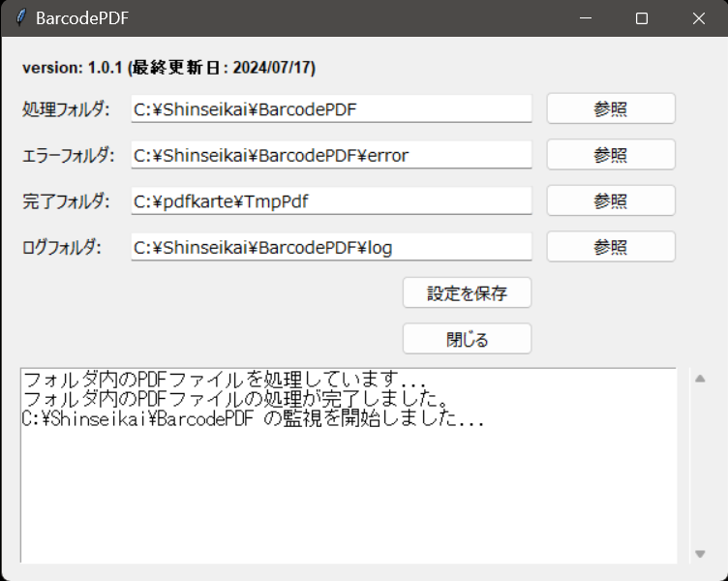728x581 pixels.
Task: Click the log scrollbar down arrow
Action: click(700, 554)
